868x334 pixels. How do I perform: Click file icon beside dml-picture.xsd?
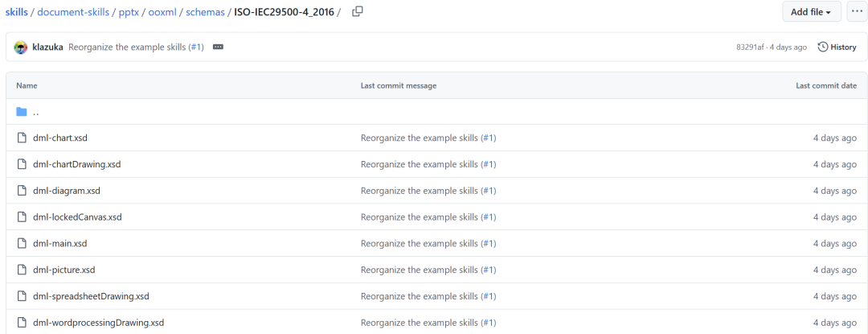[22, 270]
